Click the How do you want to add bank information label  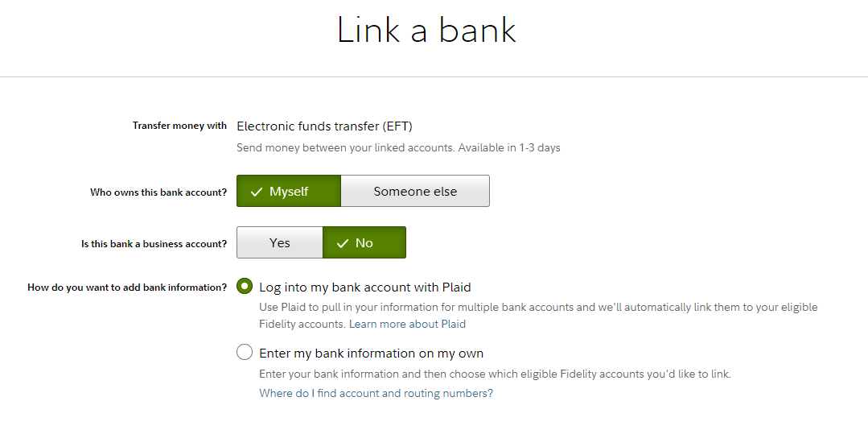pyautogui.click(x=127, y=287)
